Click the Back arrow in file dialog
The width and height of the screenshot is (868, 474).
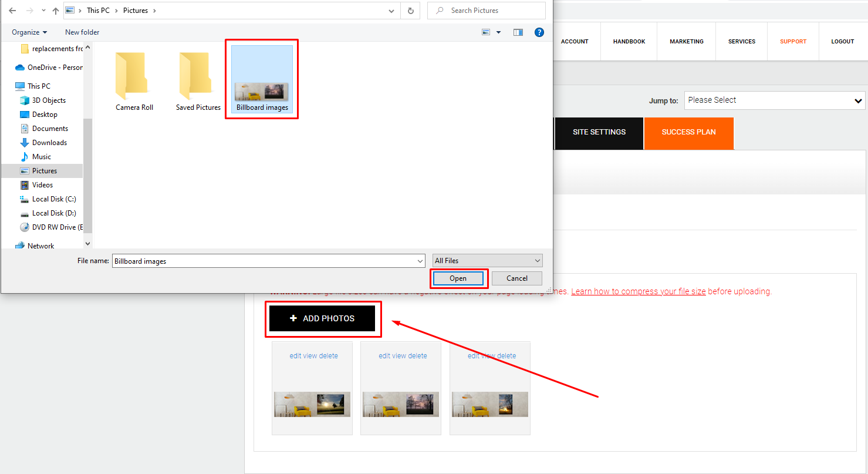click(x=12, y=11)
